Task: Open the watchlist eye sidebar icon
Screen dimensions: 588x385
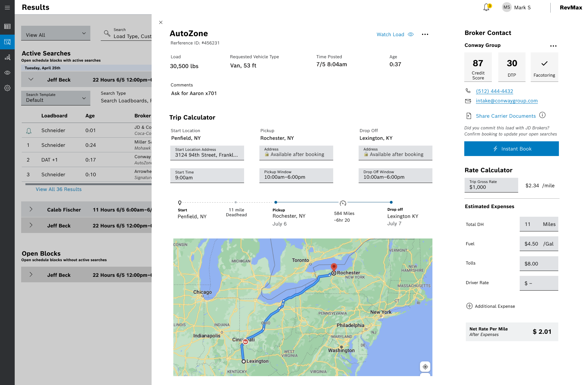Action: [x=7, y=73]
